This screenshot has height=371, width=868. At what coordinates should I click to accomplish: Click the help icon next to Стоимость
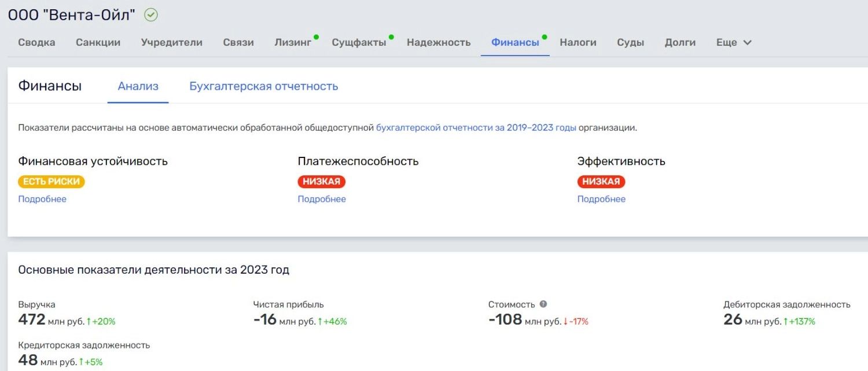coord(543,304)
